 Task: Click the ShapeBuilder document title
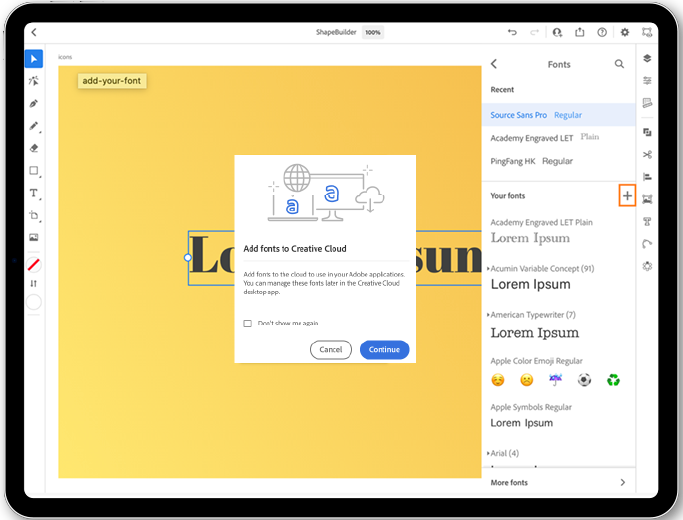pos(336,32)
